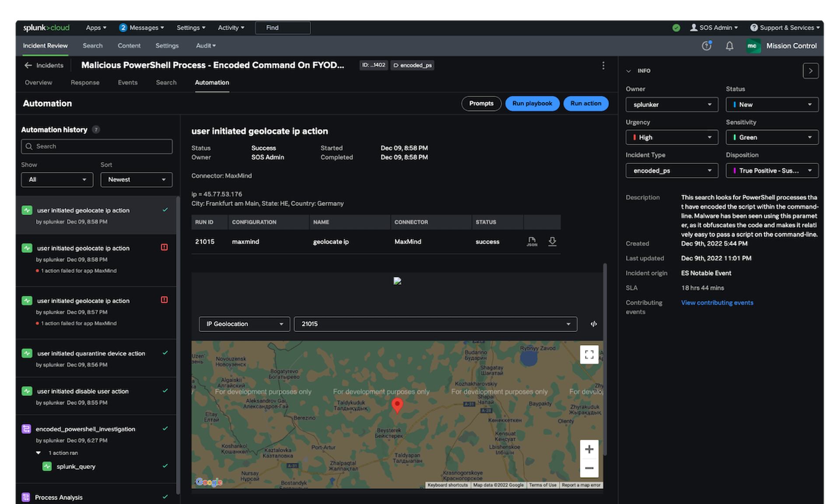840x504 pixels.
Task: Open the top Settings menu
Action: (191, 28)
